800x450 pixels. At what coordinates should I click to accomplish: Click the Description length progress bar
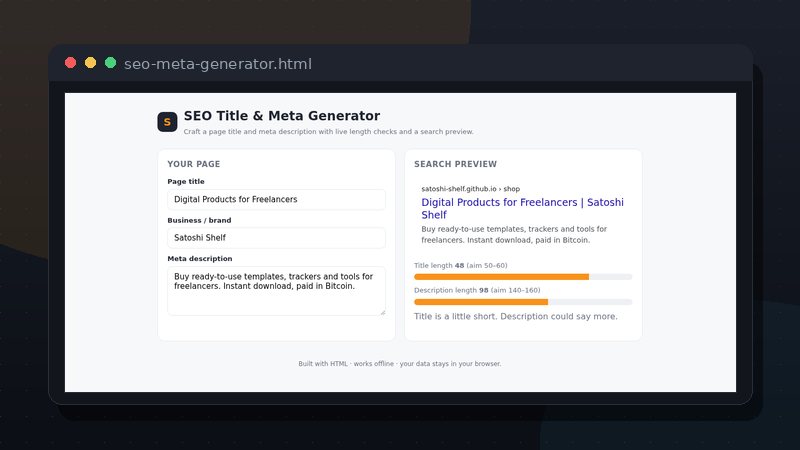tap(523, 302)
